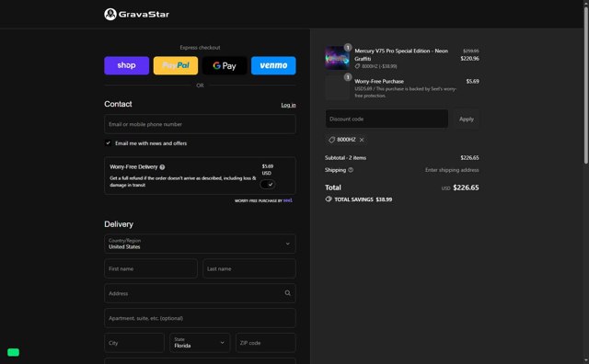This screenshot has width=589, height=364.
Task: Pay with Shop Pay express button
Action: [127, 65]
